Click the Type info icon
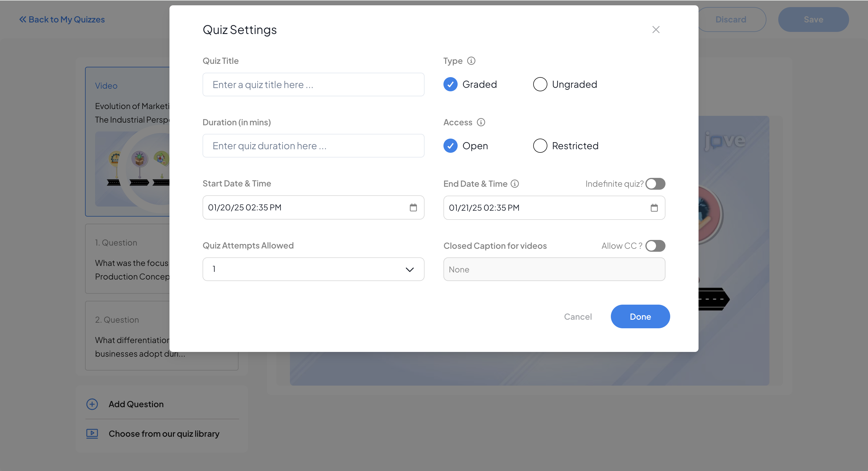 (x=471, y=61)
